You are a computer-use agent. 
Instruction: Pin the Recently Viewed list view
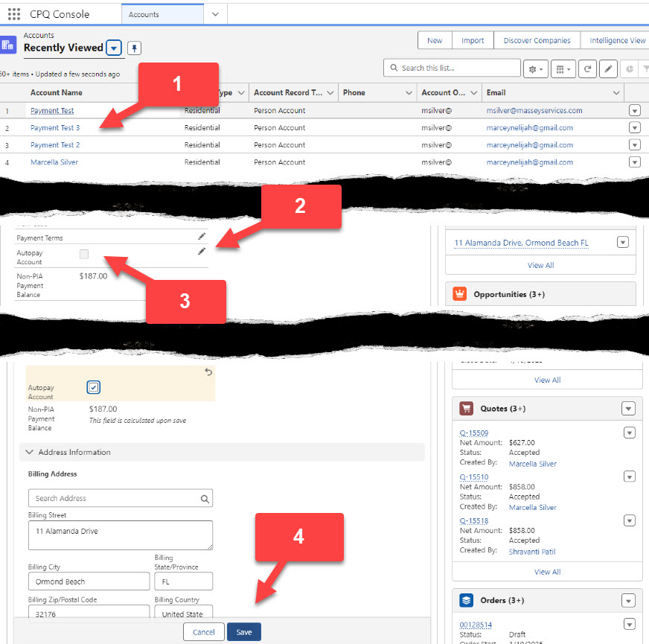pos(134,48)
